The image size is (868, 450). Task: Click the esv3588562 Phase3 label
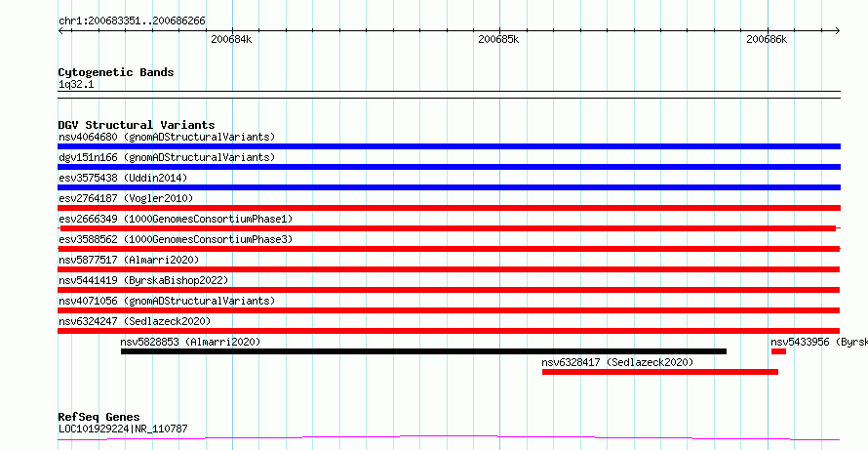(x=176, y=239)
